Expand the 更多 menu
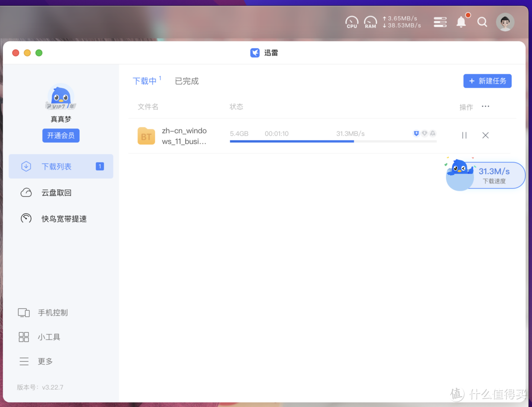 point(45,361)
